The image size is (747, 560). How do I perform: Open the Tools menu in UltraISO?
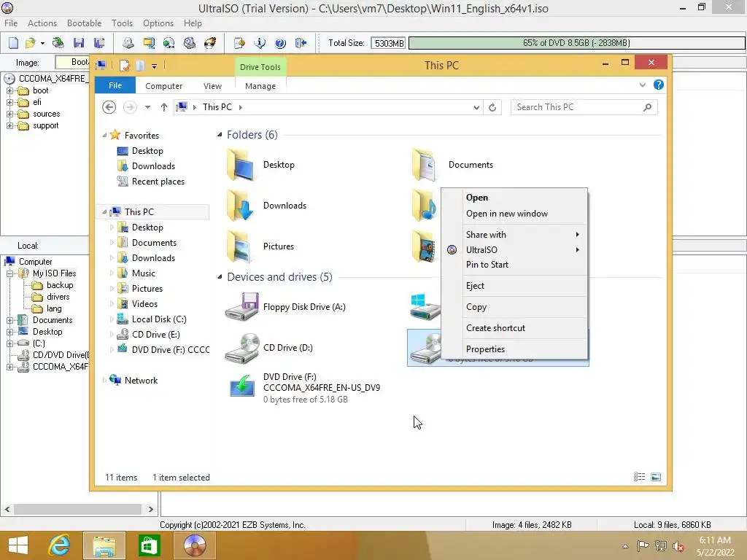(x=122, y=23)
